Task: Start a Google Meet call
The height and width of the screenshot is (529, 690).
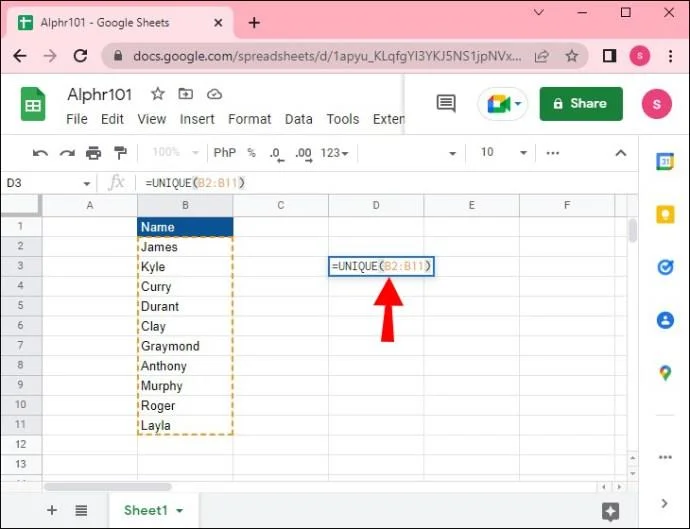Action: 503,104
